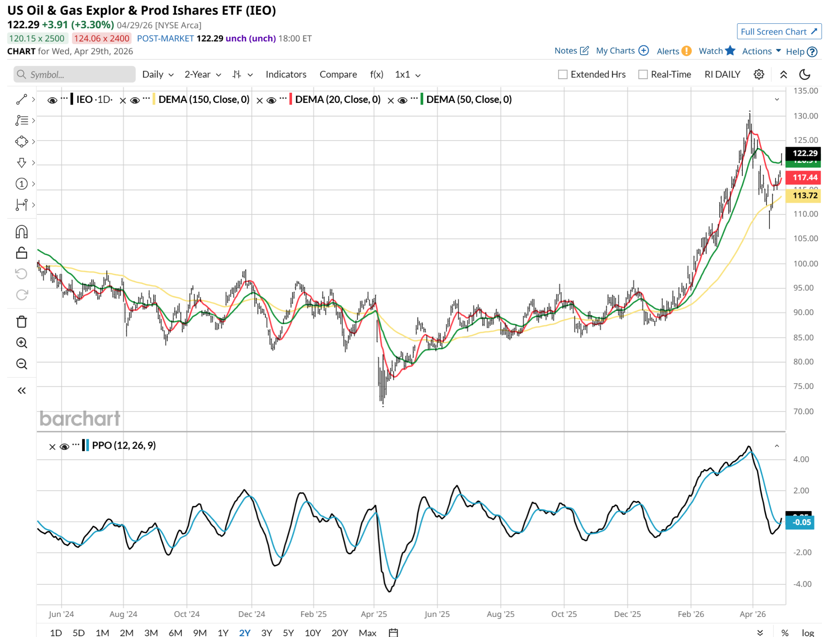Open the Indicators menu
The width and height of the screenshot is (840, 637).
tap(286, 74)
